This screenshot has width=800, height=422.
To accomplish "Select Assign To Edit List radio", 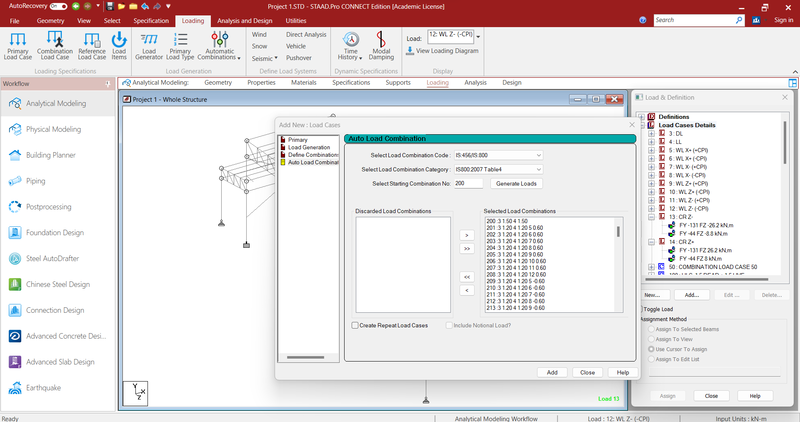I will coord(651,359).
